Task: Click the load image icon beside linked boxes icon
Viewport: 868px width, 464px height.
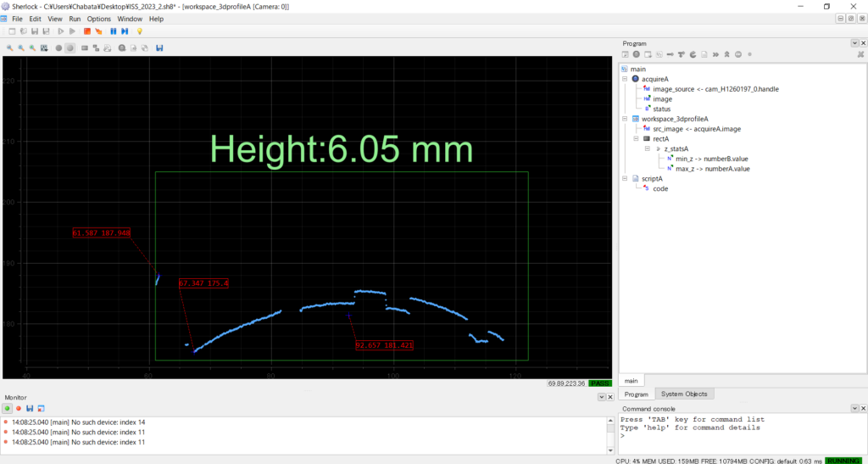Action: (x=108, y=48)
